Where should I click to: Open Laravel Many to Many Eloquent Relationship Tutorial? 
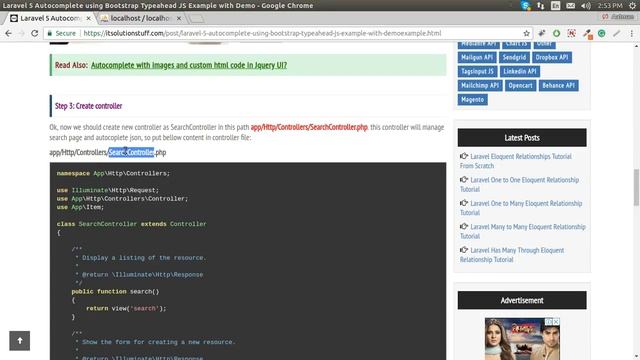(523, 231)
